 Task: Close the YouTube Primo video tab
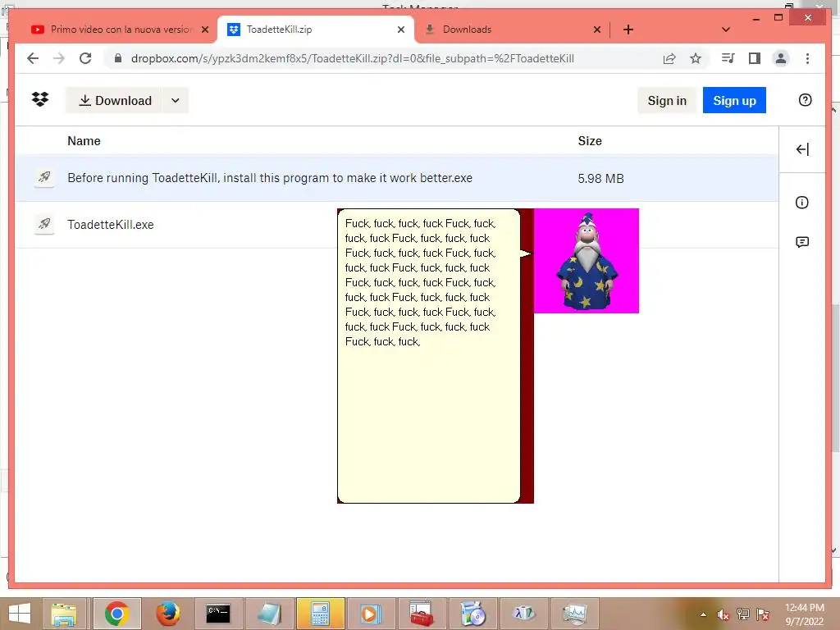(x=204, y=30)
